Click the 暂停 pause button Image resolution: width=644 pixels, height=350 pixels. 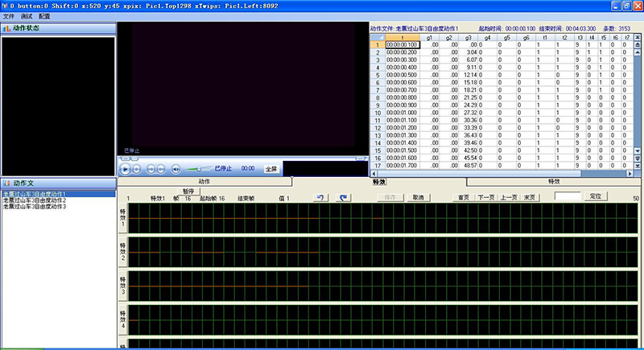point(188,191)
